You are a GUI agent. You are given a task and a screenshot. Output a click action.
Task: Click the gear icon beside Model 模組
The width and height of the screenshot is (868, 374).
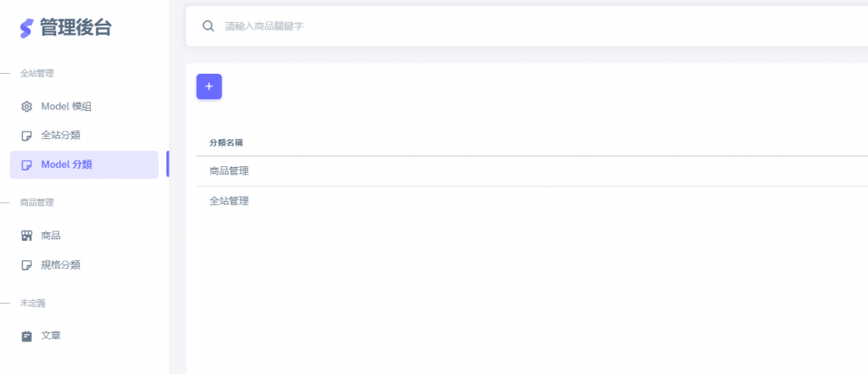(x=26, y=107)
